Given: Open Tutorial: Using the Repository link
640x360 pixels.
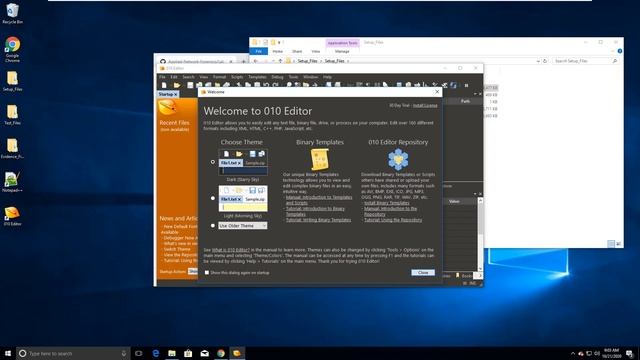Looking at the screenshot, I should point(393,220).
